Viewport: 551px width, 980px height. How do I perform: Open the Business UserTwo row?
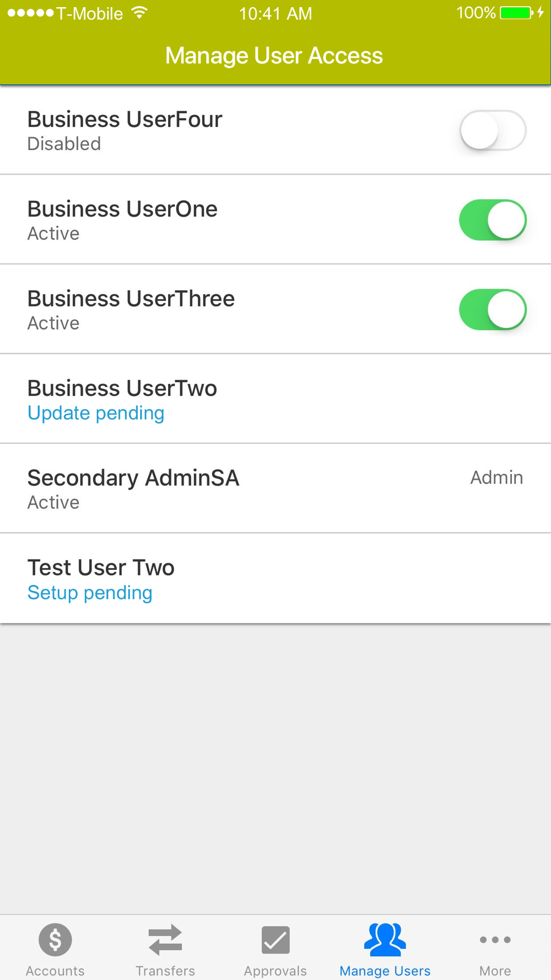pos(275,399)
